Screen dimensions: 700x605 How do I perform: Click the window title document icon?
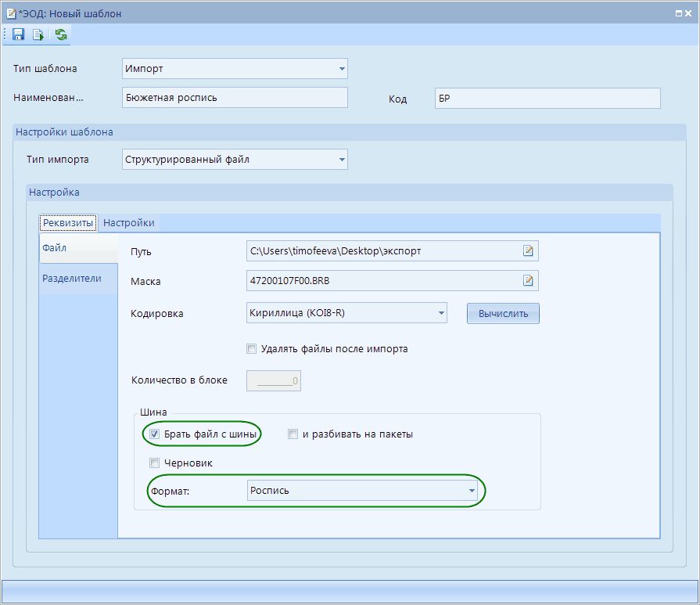(x=11, y=13)
